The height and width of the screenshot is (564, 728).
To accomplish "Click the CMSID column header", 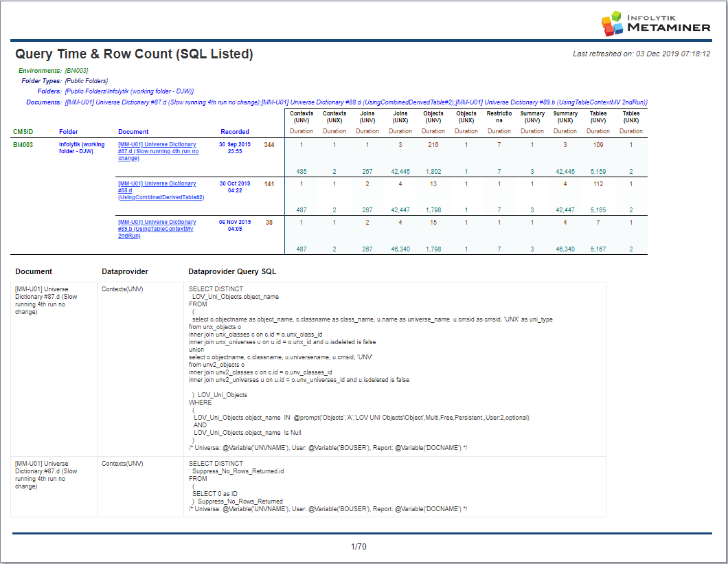I will tap(23, 132).
